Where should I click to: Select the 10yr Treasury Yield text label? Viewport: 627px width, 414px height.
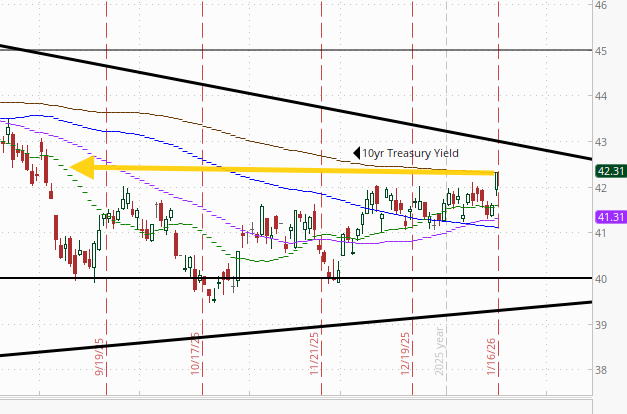point(410,153)
